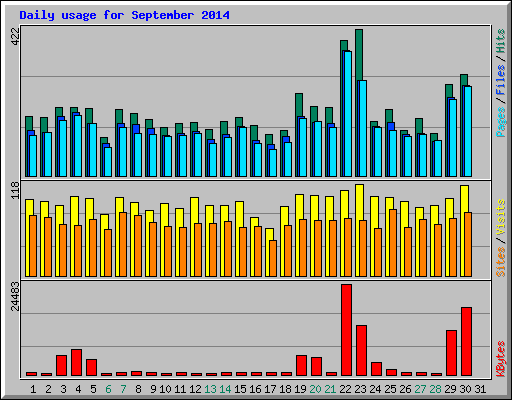The image size is (512, 400).
Task: Click the '422' top axis value
Action: pos(15,36)
